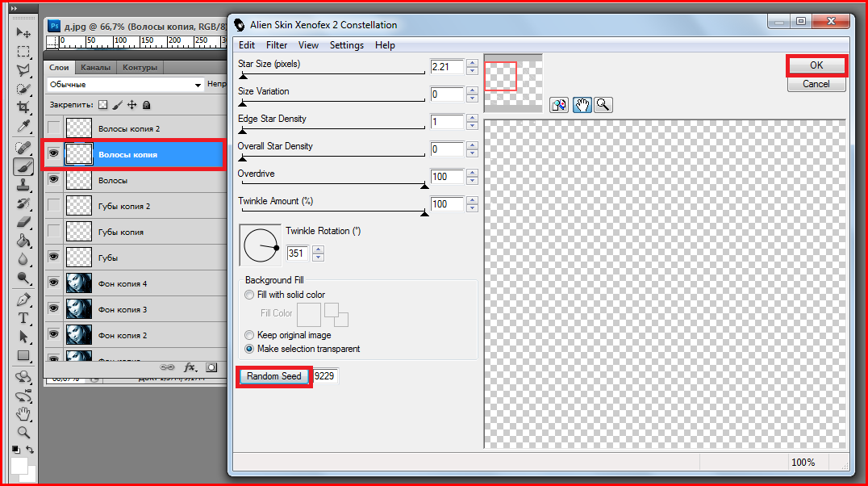Screen dimensions: 868x486
Task: Select the 3D Object Rotate tool
Action: tap(23, 377)
